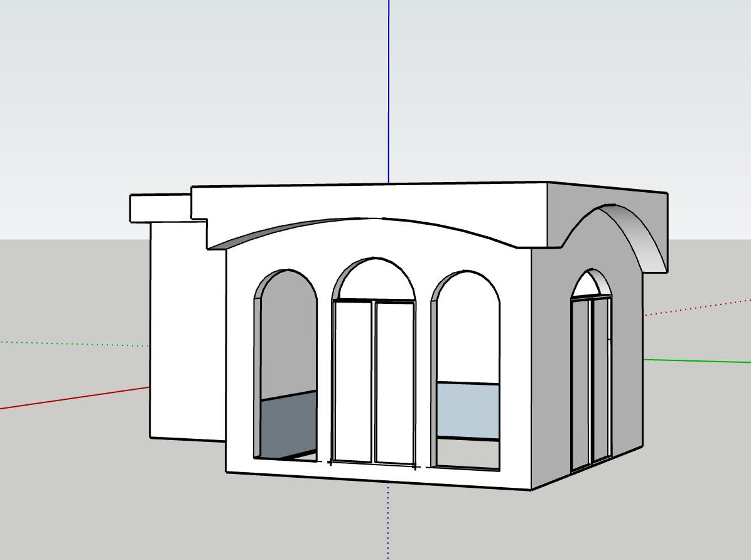Click the solid green axis line
This screenshot has height=560, width=751.
[697, 361]
